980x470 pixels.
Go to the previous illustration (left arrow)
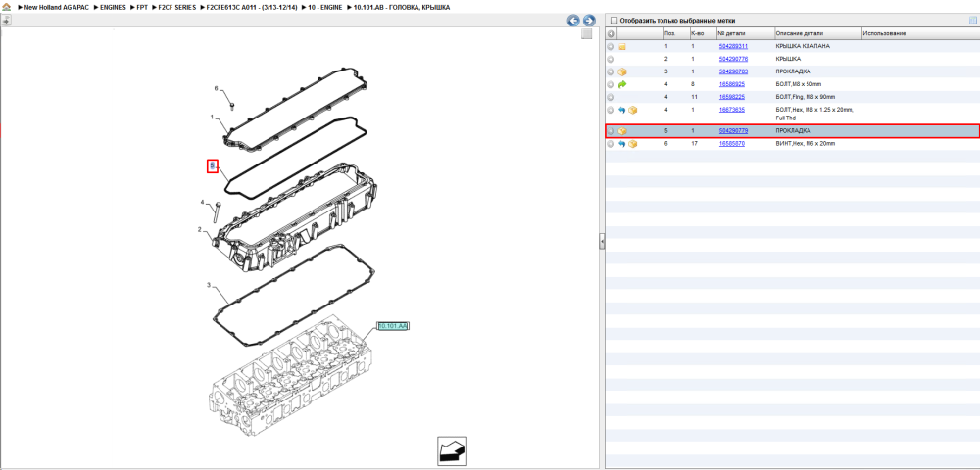coord(573,21)
